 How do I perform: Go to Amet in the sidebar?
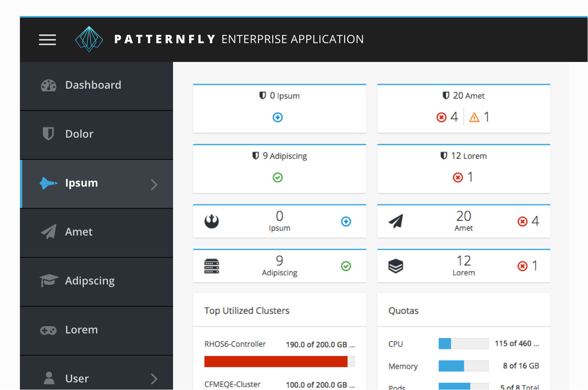coord(96,233)
